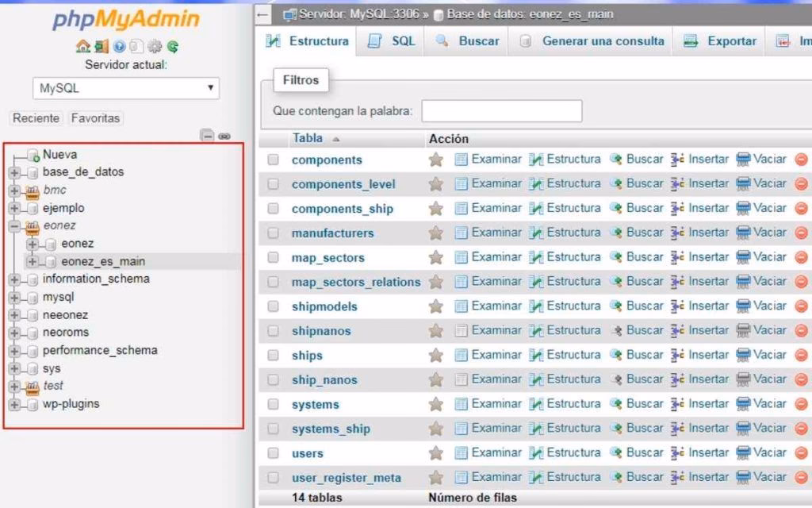The height and width of the screenshot is (508, 812).
Task: Click the Tabla column header to sort
Action: pos(308,138)
